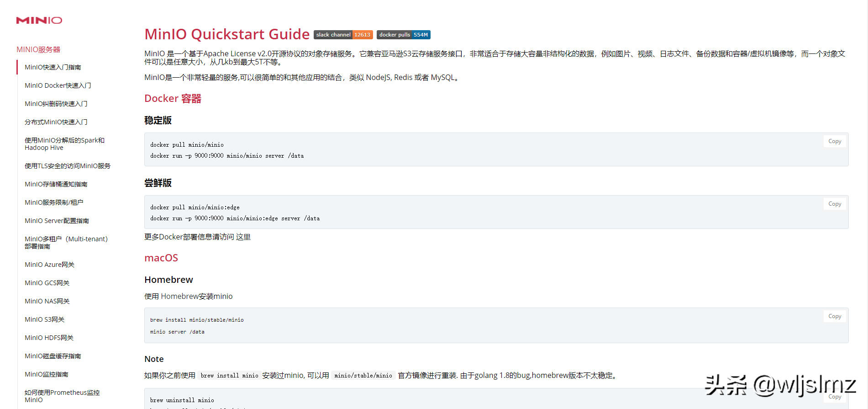Click the Homebrew subheading
This screenshot has height=409, width=868.
coord(168,280)
